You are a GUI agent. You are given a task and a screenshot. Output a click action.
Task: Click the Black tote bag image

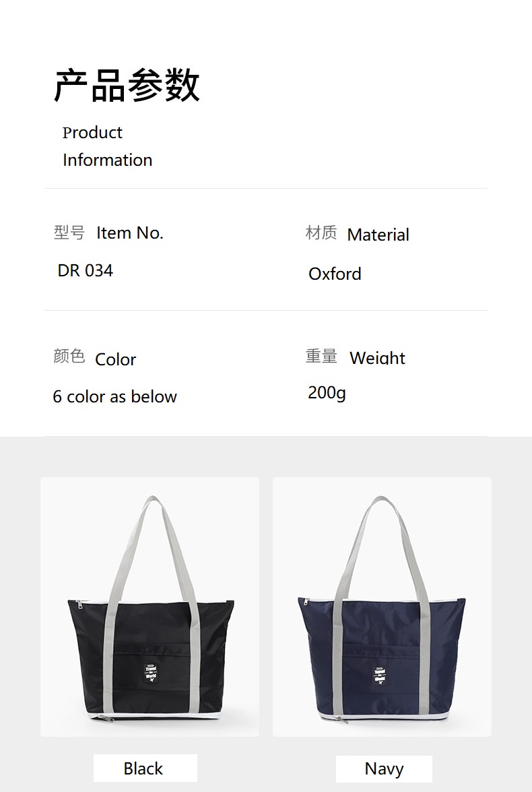(150, 607)
